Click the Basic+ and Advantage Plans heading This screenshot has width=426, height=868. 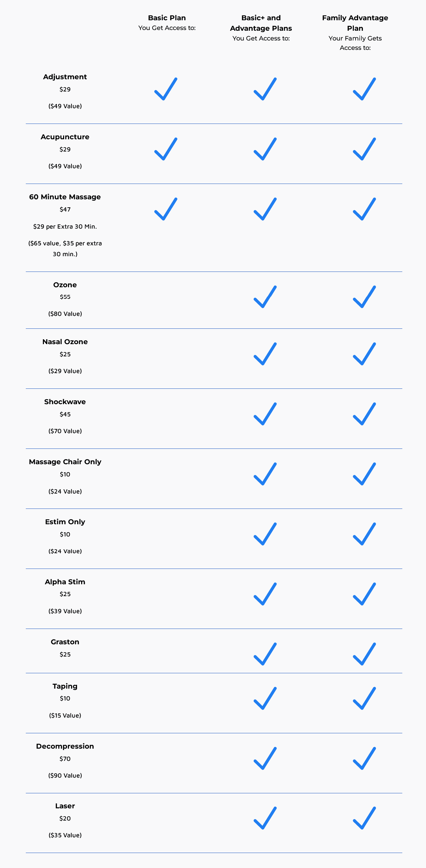(x=261, y=23)
